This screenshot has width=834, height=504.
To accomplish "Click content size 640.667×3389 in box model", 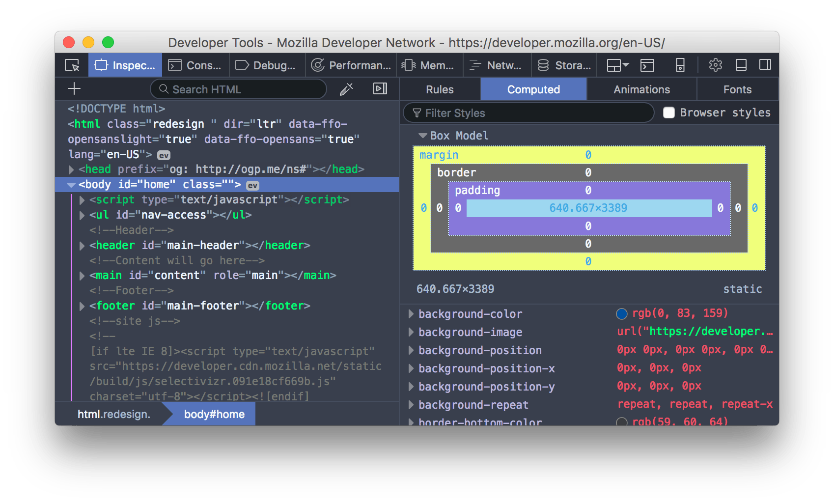I will coord(588,208).
